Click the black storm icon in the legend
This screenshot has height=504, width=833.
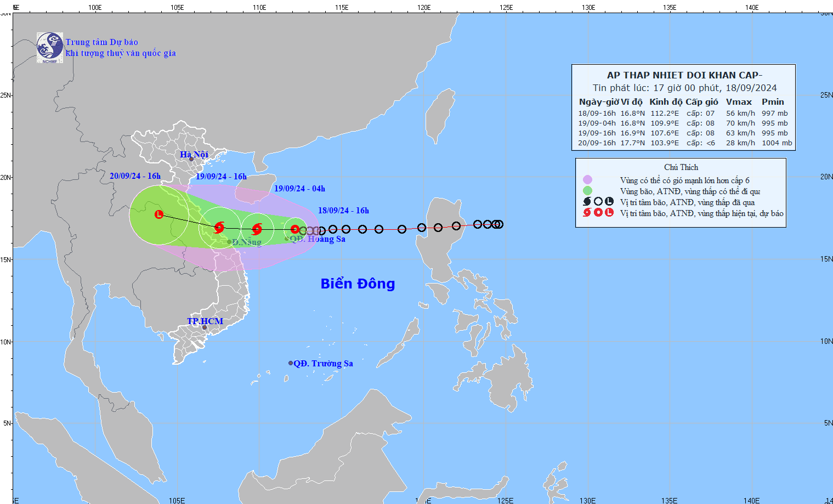point(587,202)
